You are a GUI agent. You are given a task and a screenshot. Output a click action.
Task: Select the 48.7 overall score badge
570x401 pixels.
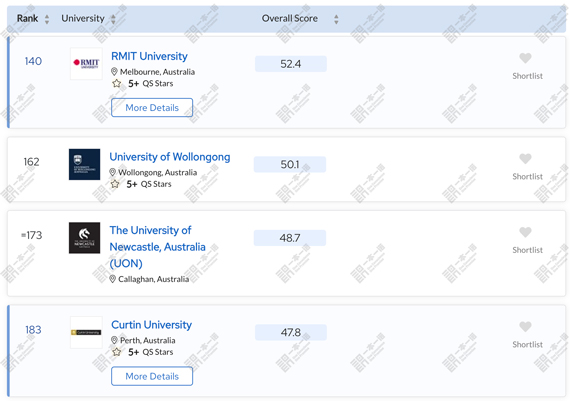290,238
